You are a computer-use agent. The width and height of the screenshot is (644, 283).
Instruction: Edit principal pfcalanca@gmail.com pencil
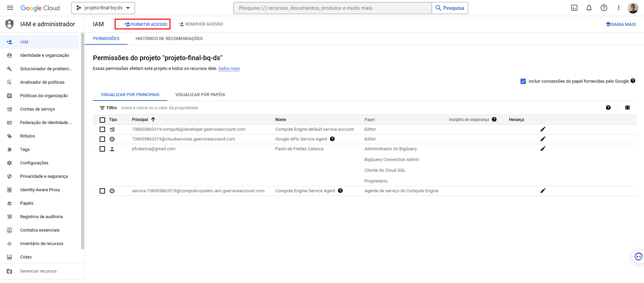coord(543,149)
